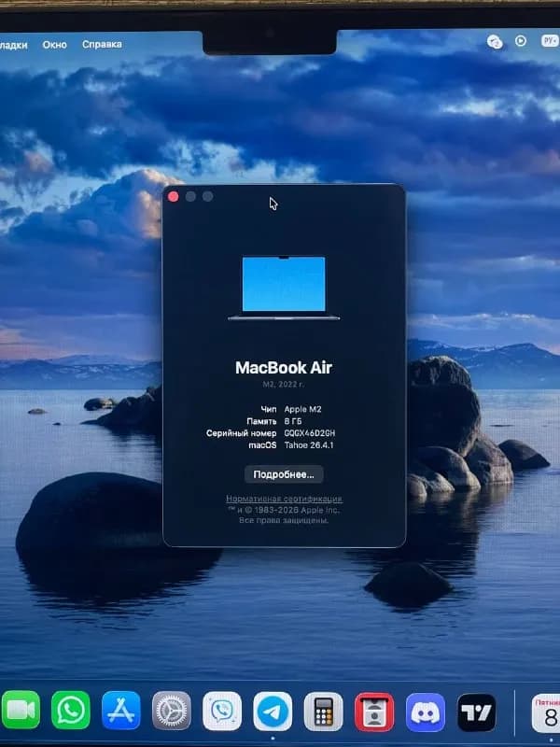Click the overlapping-circles menu bar icon
Image resolution: width=560 pixels, height=747 pixels.
tap(495, 42)
